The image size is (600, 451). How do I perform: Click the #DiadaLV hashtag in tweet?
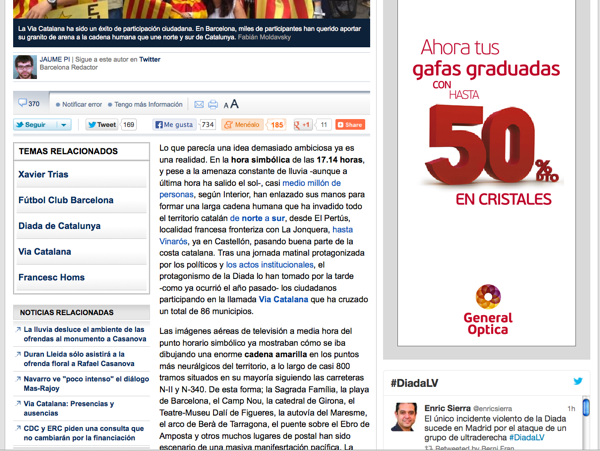pos(527,438)
